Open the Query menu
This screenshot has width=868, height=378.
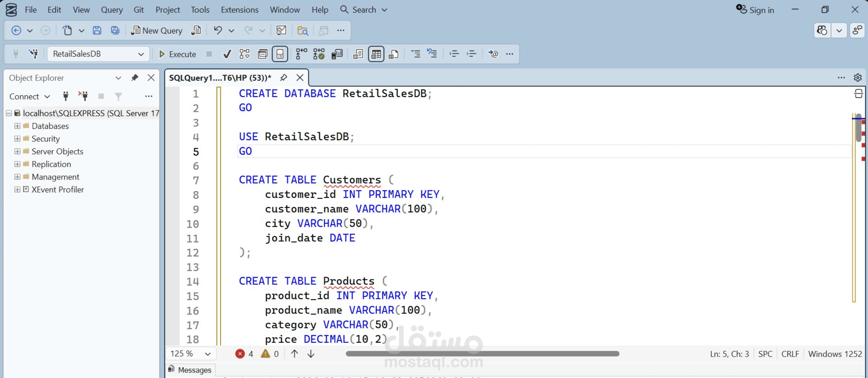(112, 10)
